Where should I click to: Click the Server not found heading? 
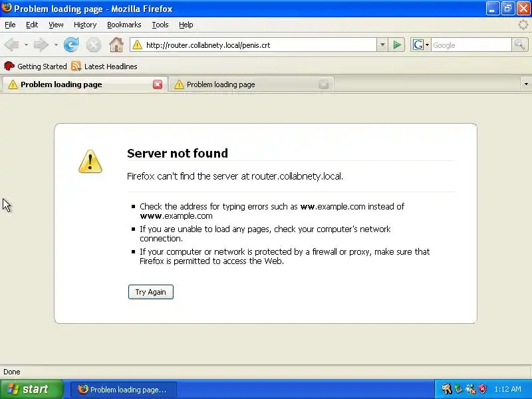pos(178,154)
